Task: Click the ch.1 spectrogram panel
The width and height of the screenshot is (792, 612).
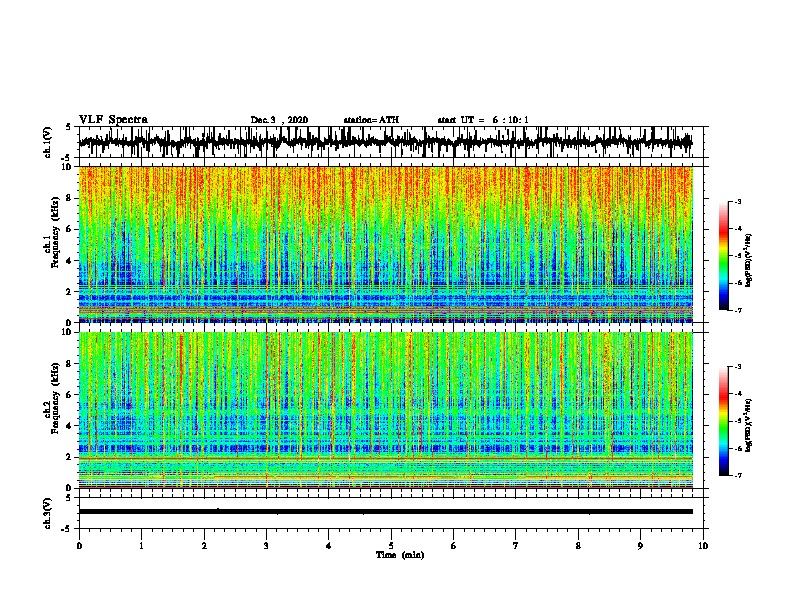Action: click(x=385, y=244)
